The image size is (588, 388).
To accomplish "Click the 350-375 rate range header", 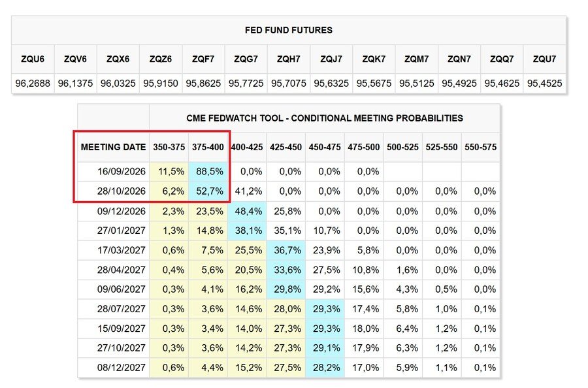I will point(169,147).
